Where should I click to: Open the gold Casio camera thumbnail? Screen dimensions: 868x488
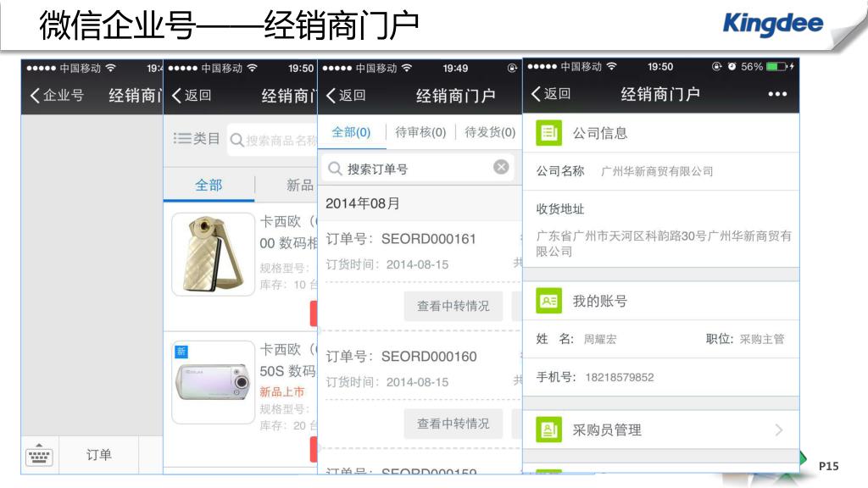pyautogui.click(x=213, y=254)
